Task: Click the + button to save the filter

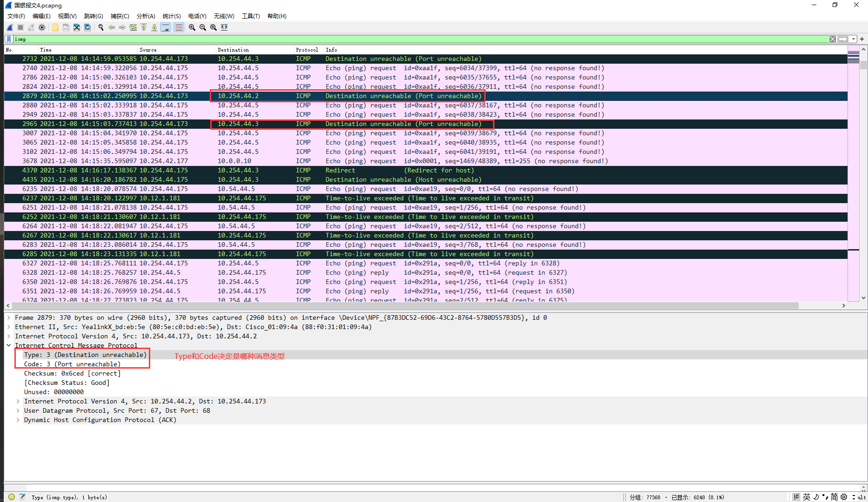Action: 861,39
